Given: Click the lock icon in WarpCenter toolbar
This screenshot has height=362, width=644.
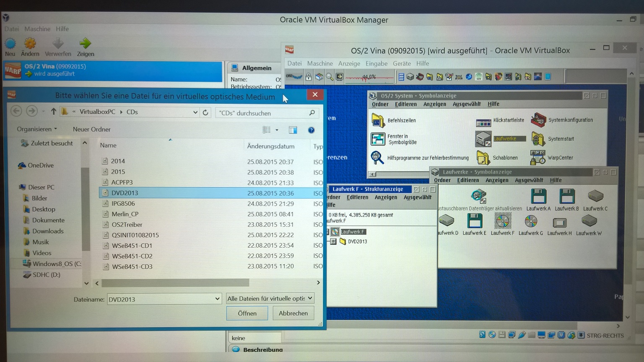Looking at the screenshot, I should [309, 77].
